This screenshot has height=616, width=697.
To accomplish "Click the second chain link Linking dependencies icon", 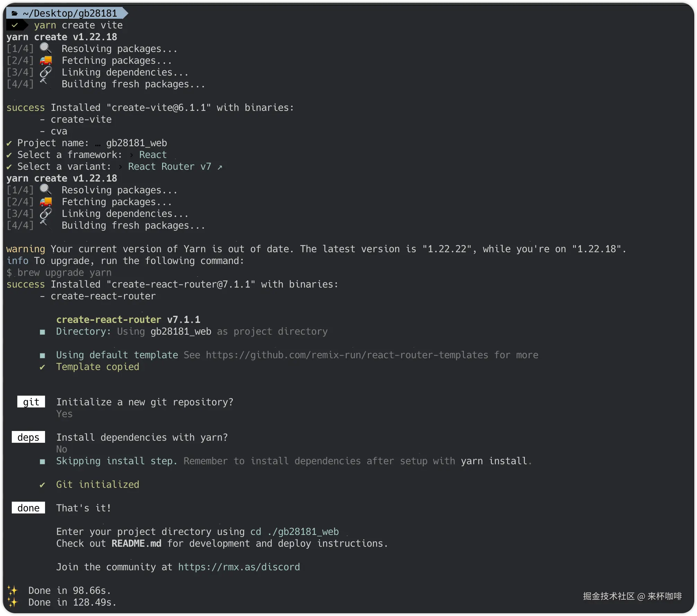I will pos(46,213).
